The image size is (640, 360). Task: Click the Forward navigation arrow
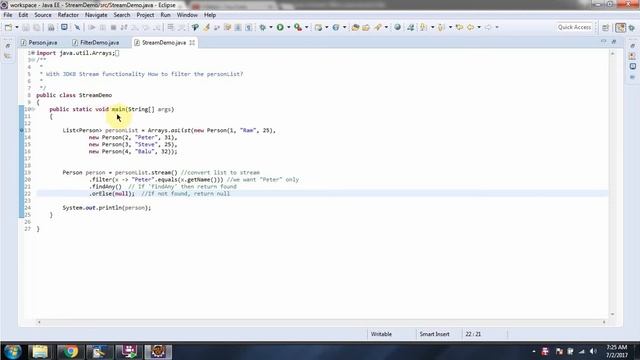point(488,27)
